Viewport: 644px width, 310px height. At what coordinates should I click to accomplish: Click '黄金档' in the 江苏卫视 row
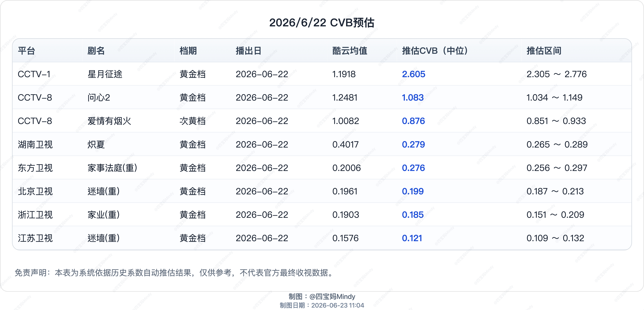(193, 238)
